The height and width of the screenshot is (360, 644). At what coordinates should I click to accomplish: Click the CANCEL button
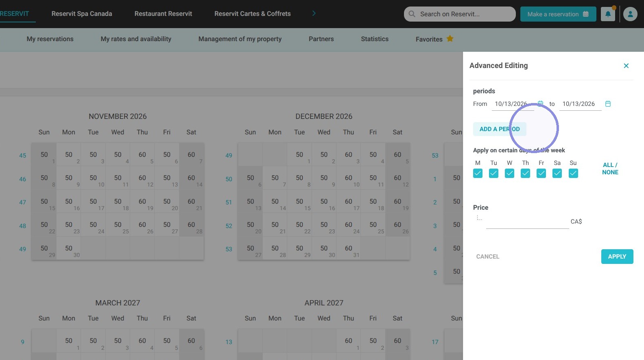click(488, 257)
